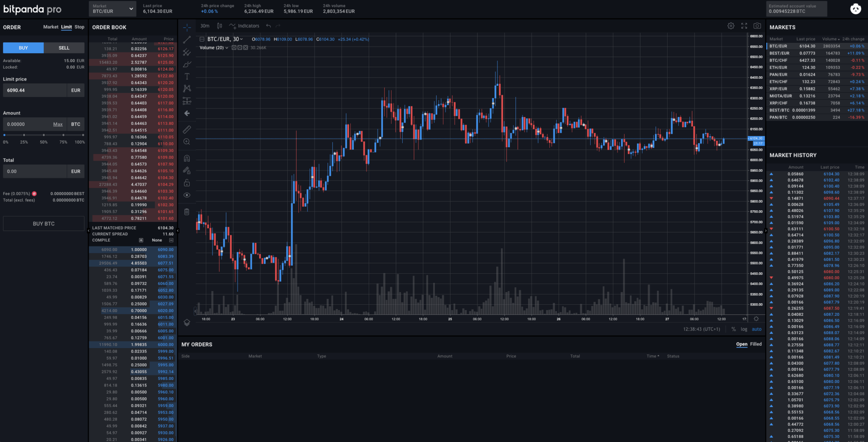Open the chart properties gear icon

click(731, 26)
